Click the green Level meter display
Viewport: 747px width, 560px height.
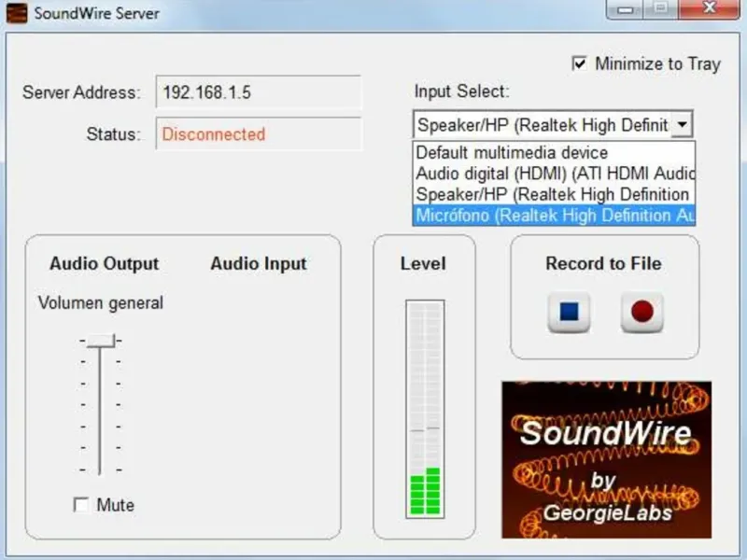click(425, 409)
